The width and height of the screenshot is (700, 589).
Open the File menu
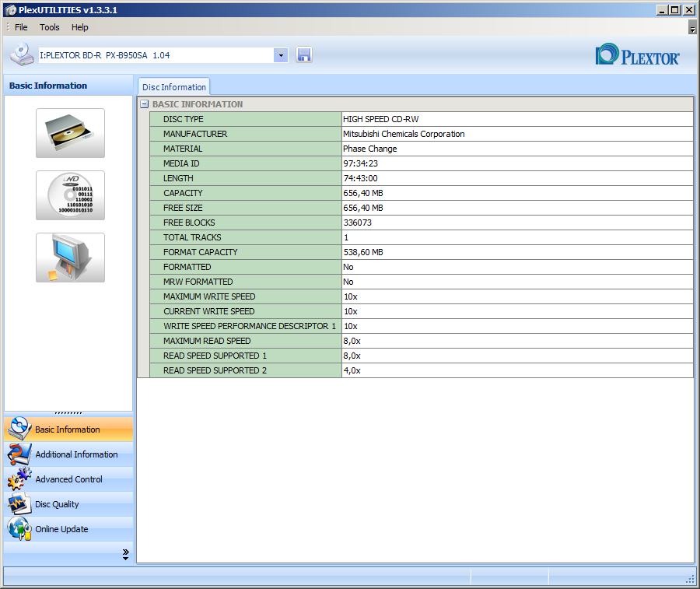click(21, 27)
